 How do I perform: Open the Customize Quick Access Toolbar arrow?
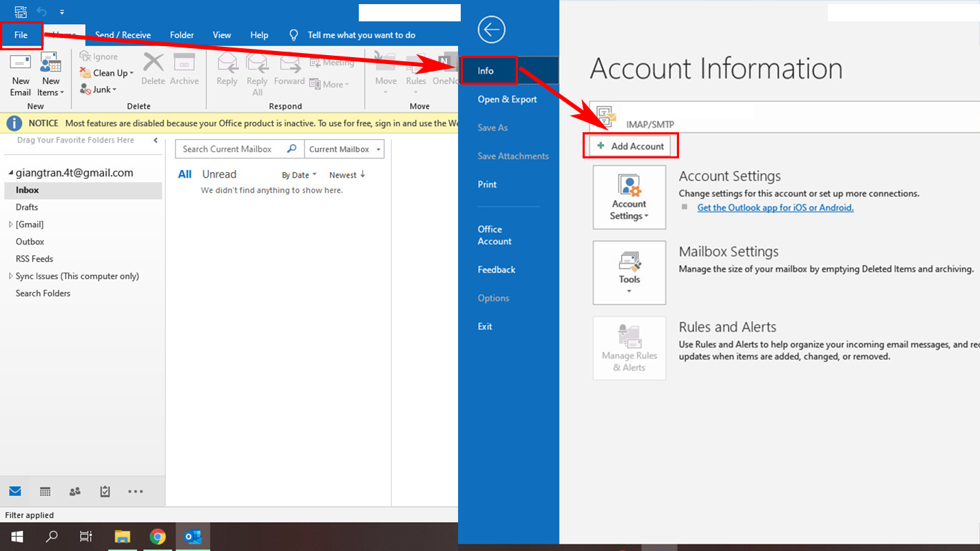(x=62, y=12)
